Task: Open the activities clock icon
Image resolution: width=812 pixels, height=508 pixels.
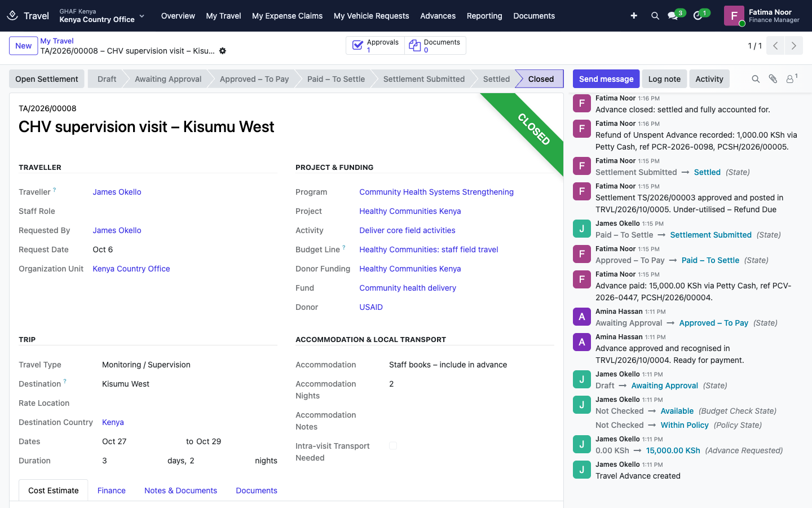Action: (x=698, y=16)
